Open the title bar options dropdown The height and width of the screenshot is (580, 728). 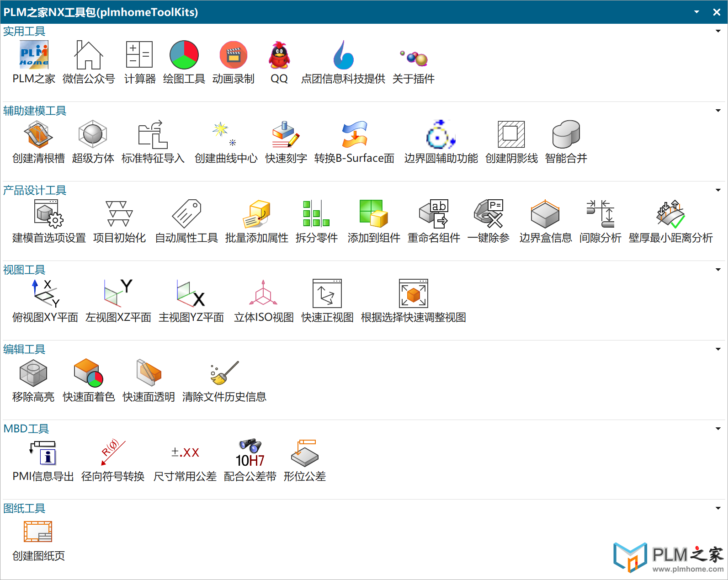pyautogui.click(x=696, y=12)
